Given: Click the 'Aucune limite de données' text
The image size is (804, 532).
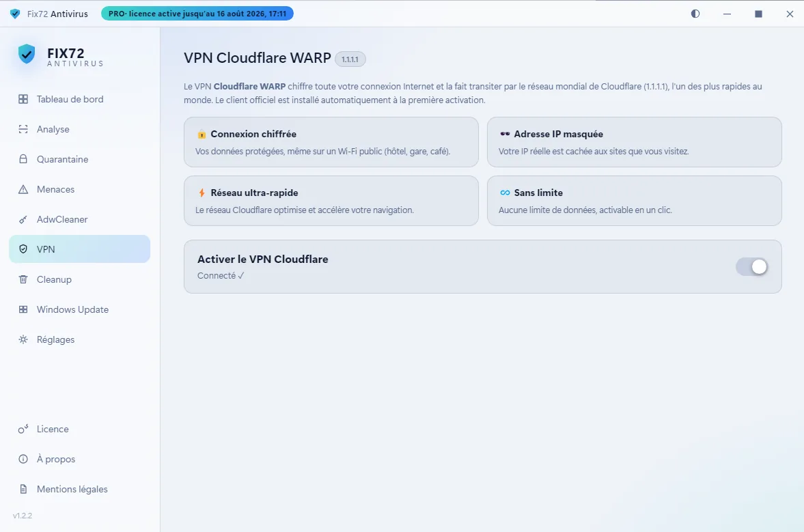Looking at the screenshot, I should tap(585, 210).
